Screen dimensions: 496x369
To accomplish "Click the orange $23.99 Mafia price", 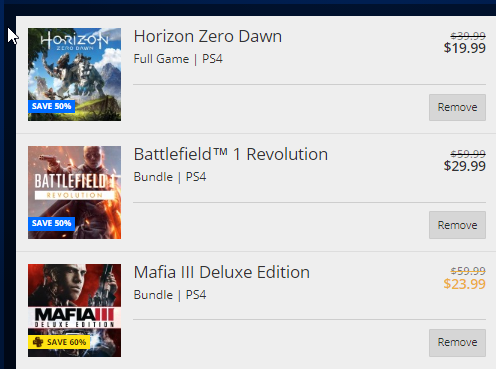I will click(x=464, y=284).
